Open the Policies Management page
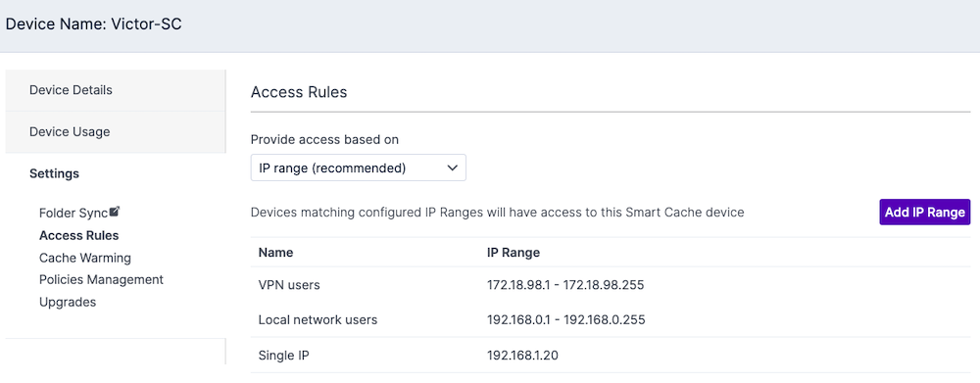 pyautogui.click(x=101, y=280)
